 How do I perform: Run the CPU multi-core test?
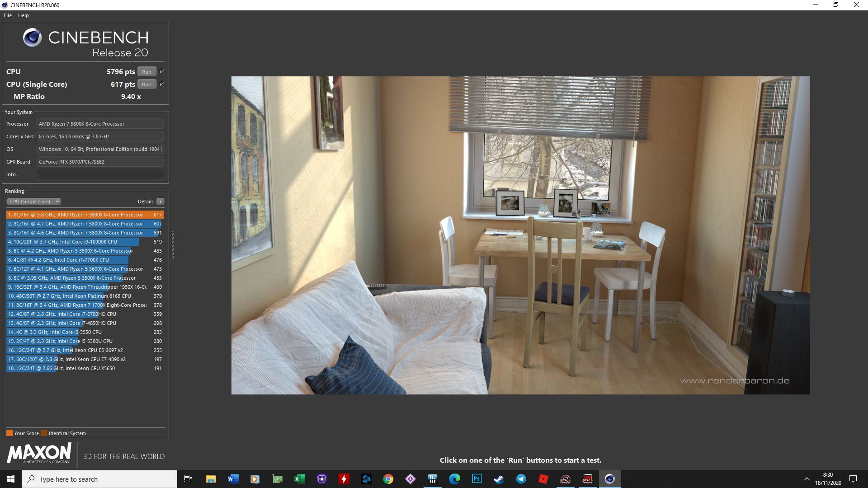click(x=146, y=72)
